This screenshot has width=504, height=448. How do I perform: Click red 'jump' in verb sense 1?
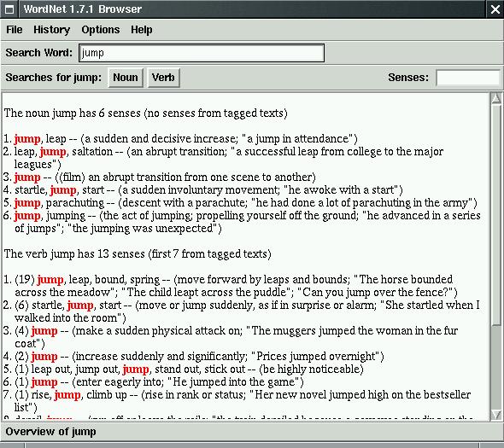click(x=50, y=280)
